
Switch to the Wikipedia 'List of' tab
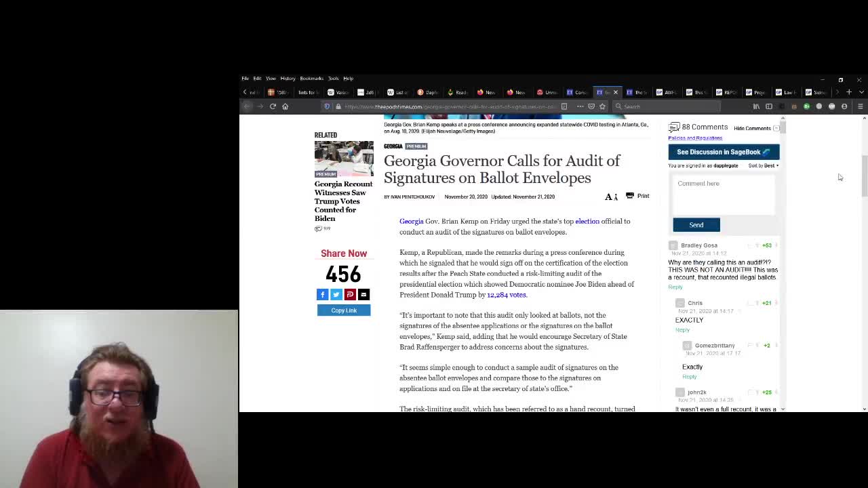[399, 92]
